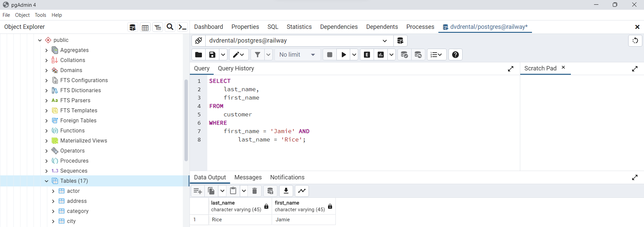Viewport: 644px width, 227px height.
Task: Click View Data grid icon in Object Explorer
Action: tap(145, 27)
